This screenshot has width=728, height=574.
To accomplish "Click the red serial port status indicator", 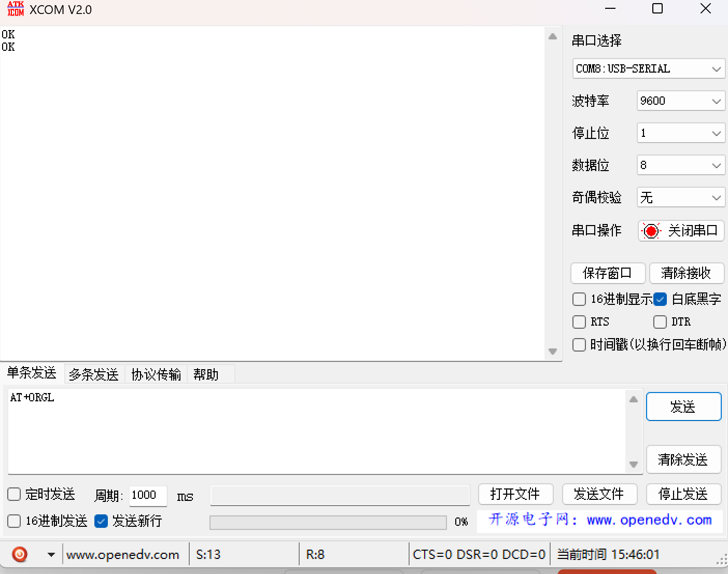I will pos(651,231).
